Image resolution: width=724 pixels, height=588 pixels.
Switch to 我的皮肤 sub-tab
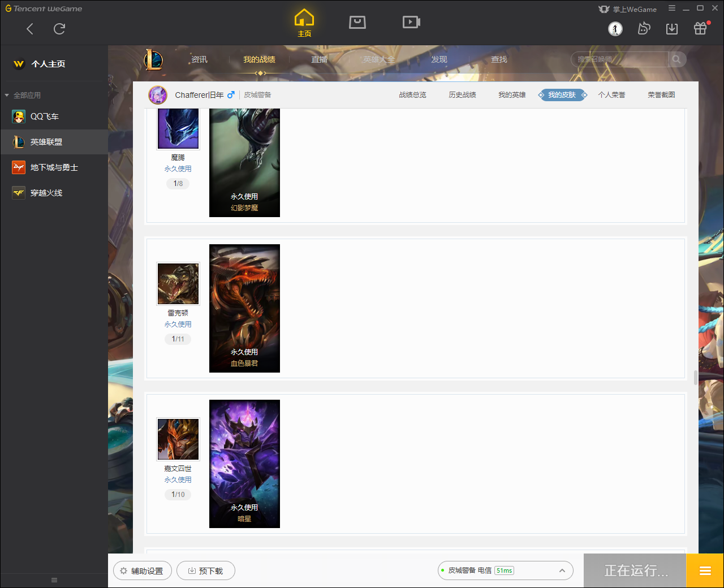tap(562, 95)
